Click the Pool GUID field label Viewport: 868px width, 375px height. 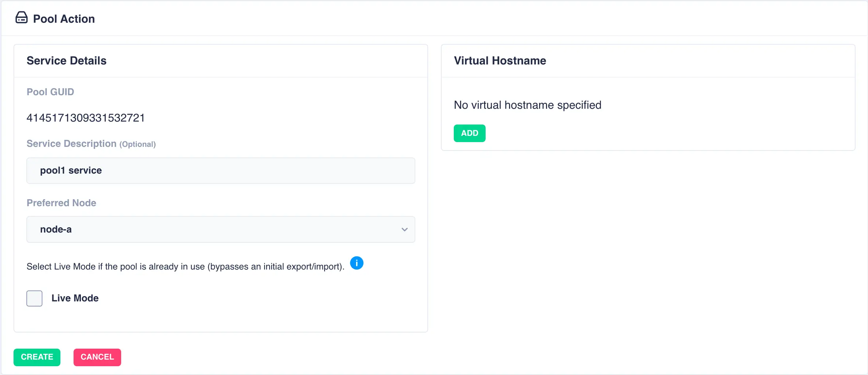(x=50, y=92)
